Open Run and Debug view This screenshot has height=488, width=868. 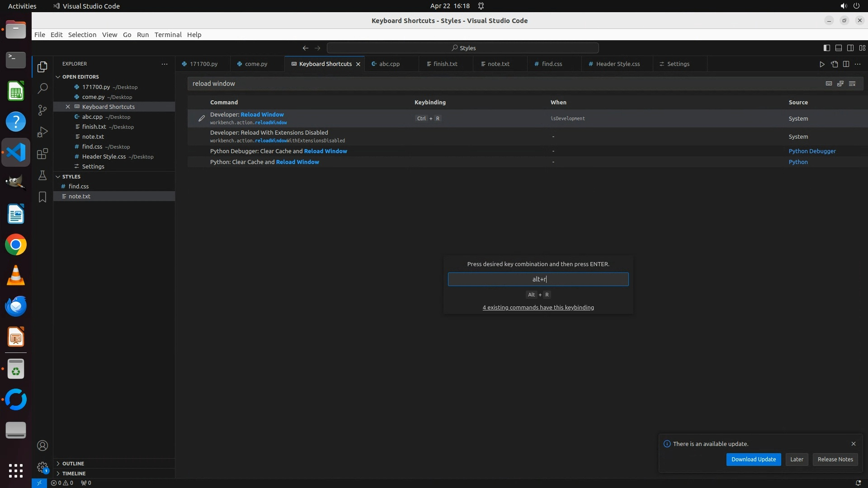coord(42,132)
